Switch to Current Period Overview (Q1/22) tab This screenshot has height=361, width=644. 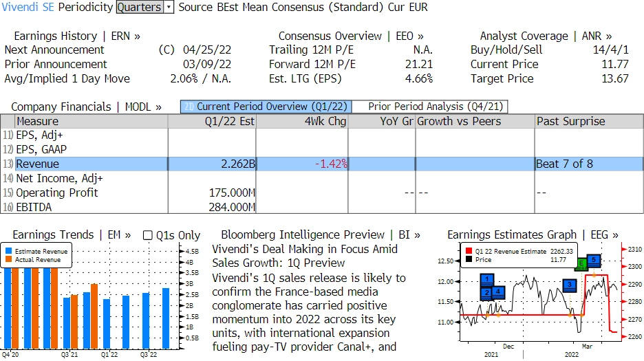tap(266, 107)
